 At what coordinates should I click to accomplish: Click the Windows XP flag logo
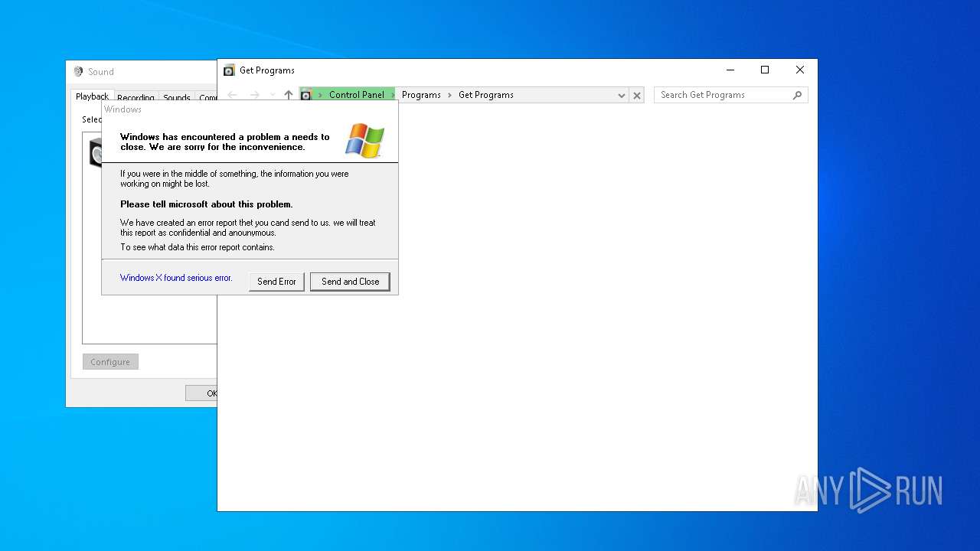pyautogui.click(x=364, y=140)
